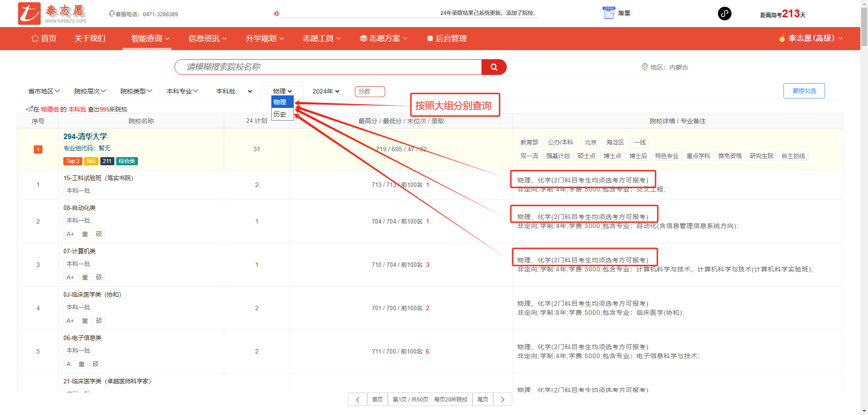Open the 智能查询 navigation menu
This screenshot has height=415, width=868.
coord(150,38)
